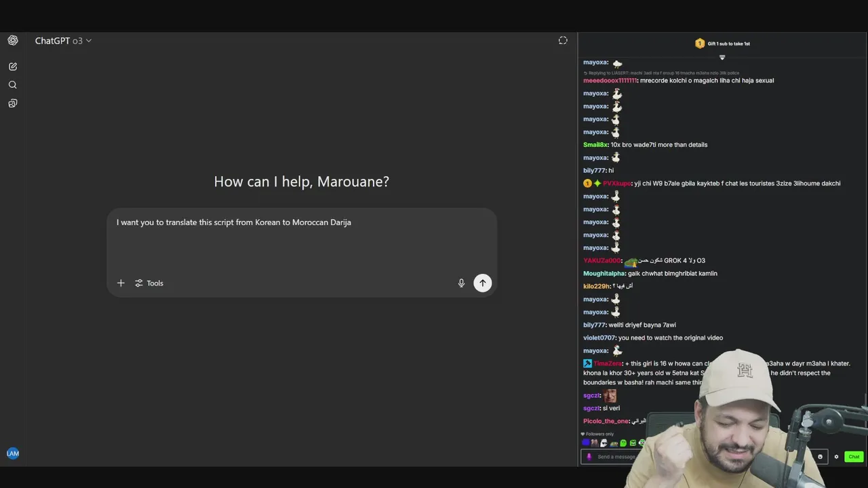This screenshot has width=868, height=488.
Task: Click mayoxa's topmost duck emote message
Action: point(603,63)
